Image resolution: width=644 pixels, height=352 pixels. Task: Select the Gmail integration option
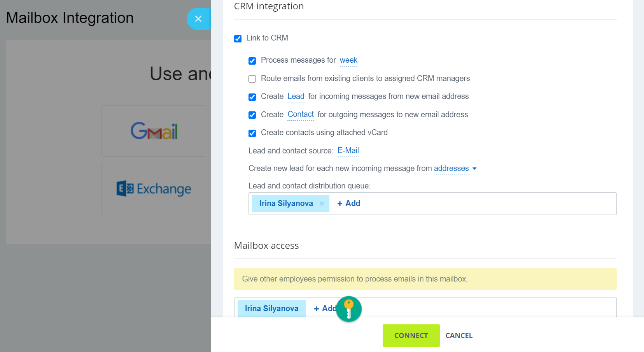[154, 131]
